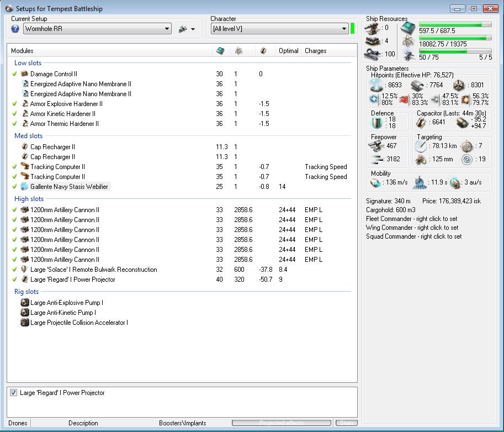Image resolution: width=504 pixels, height=432 pixels.
Task: Click first Cap Recharger II module icon
Action: click(x=25, y=147)
